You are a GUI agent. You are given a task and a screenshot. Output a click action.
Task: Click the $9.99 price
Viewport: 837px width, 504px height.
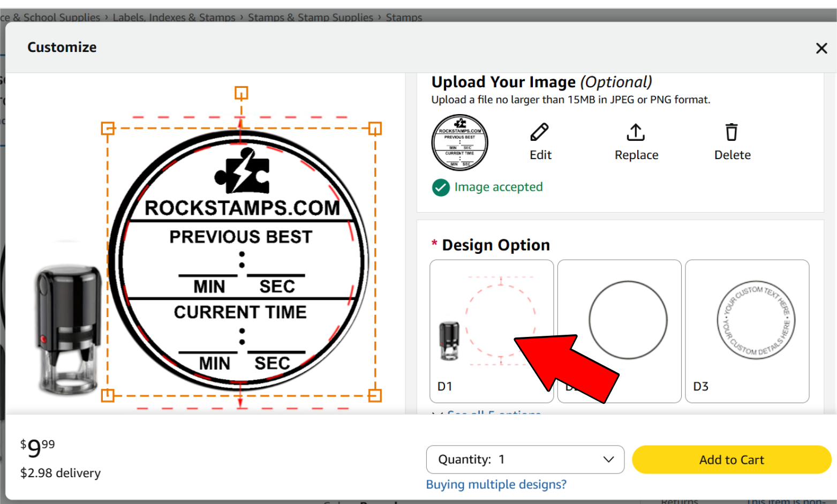37,448
